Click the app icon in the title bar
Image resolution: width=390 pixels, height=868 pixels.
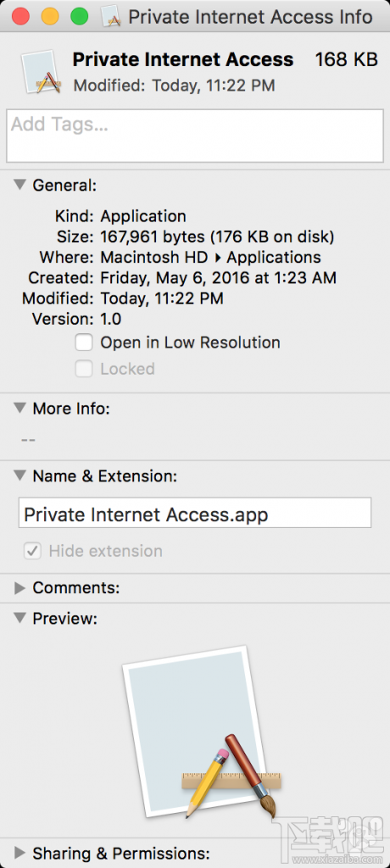click(x=112, y=16)
